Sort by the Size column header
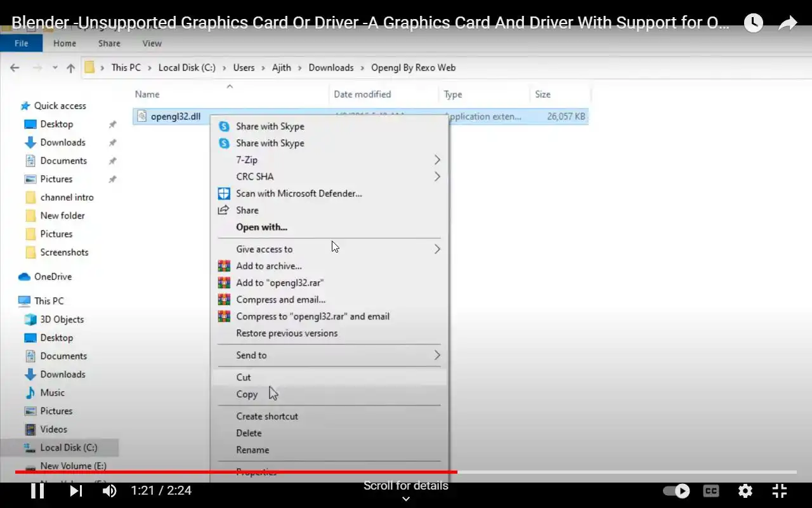 pyautogui.click(x=542, y=94)
